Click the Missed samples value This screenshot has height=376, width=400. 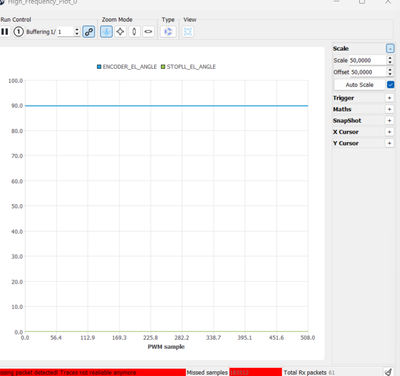point(255,372)
